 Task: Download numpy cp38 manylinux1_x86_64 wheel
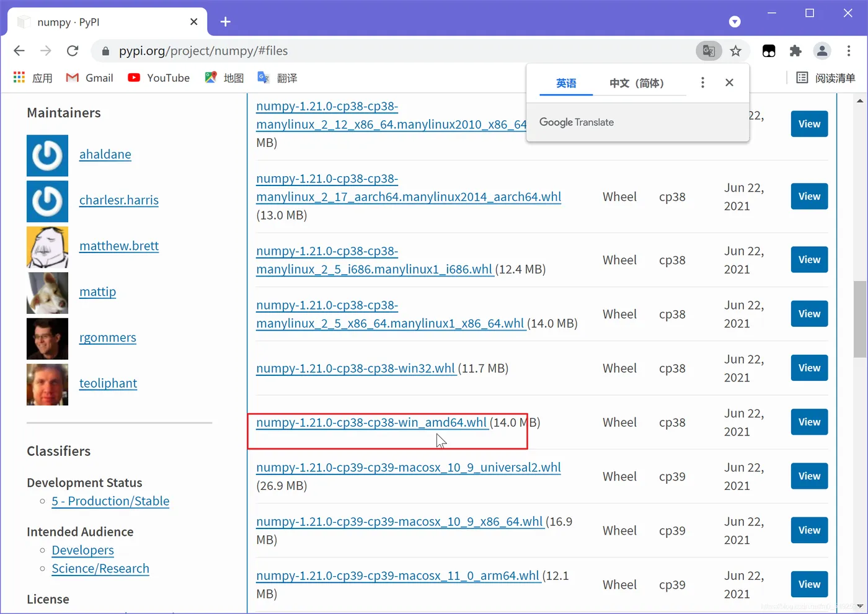click(x=390, y=314)
